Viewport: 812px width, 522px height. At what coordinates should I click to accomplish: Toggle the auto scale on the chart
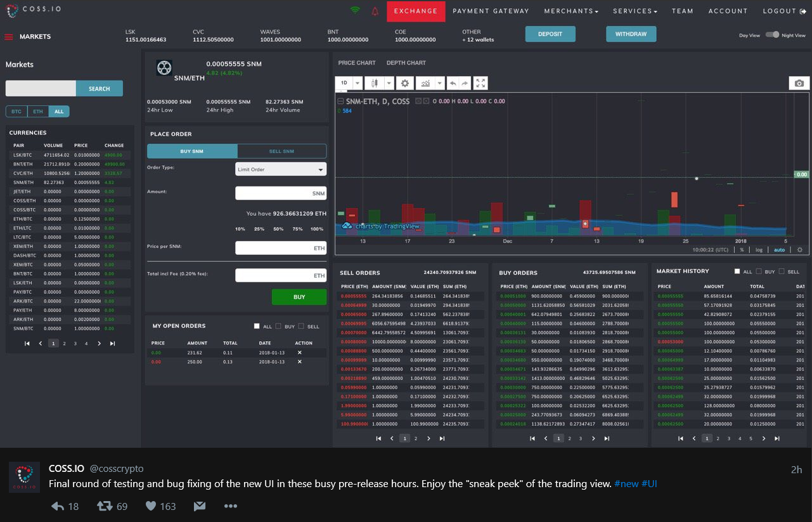pos(780,250)
